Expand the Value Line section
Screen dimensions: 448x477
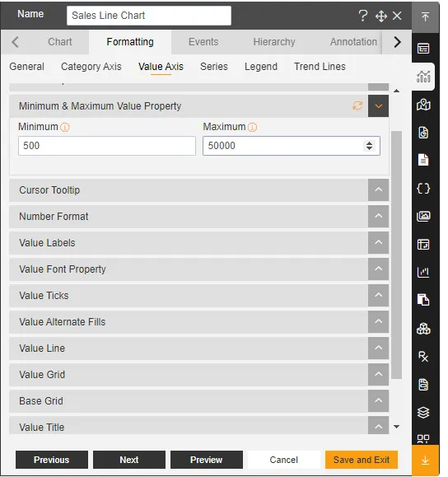tap(378, 348)
